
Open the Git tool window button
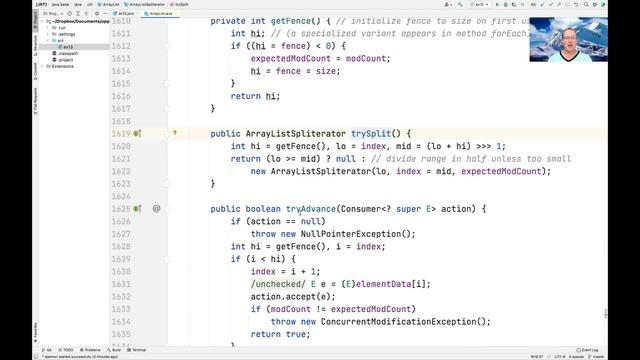47,350
